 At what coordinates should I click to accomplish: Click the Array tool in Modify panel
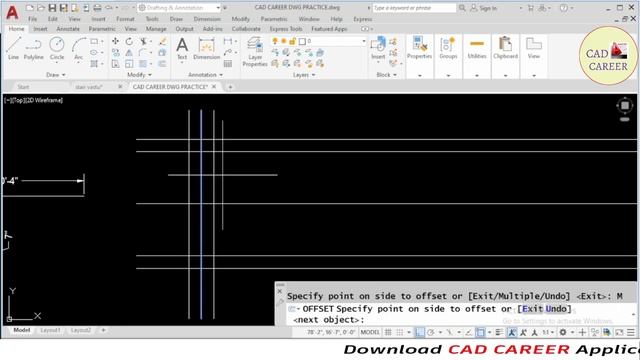tap(143, 64)
